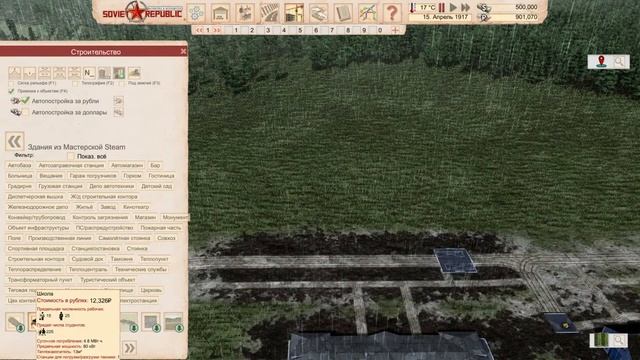640x360 pixels.
Task: Close the Строительство panel
Action: (183, 51)
